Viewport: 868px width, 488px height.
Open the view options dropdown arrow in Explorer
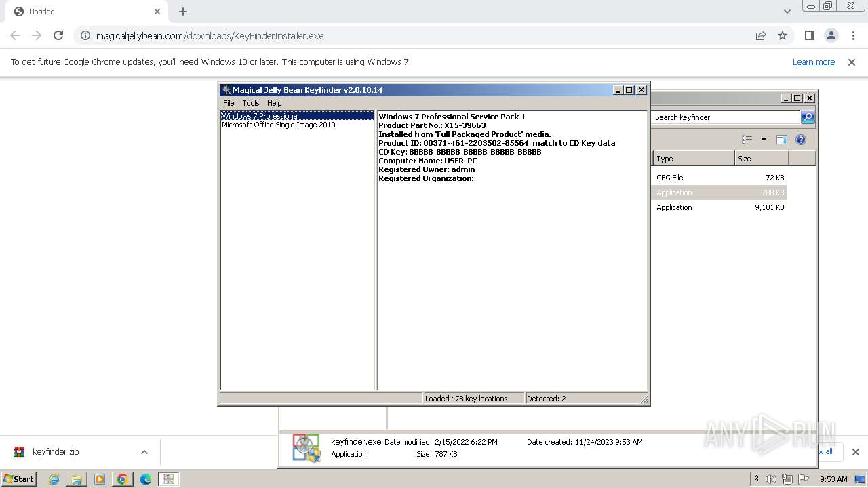764,140
